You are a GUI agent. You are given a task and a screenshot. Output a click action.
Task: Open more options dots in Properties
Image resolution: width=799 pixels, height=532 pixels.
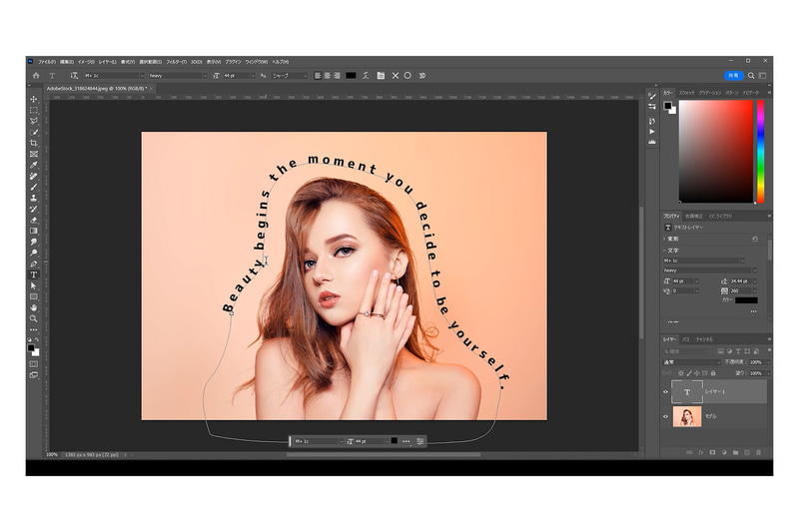pyautogui.click(x=754, y=311)
